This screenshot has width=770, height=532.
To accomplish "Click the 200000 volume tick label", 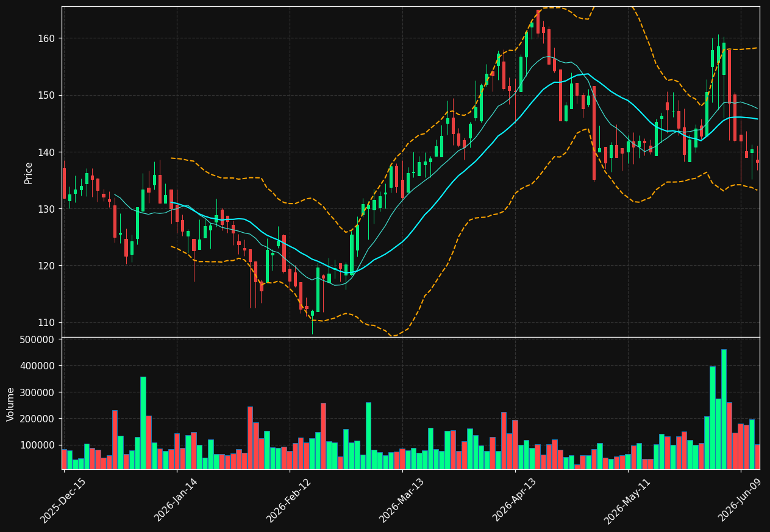I will 38,419.
